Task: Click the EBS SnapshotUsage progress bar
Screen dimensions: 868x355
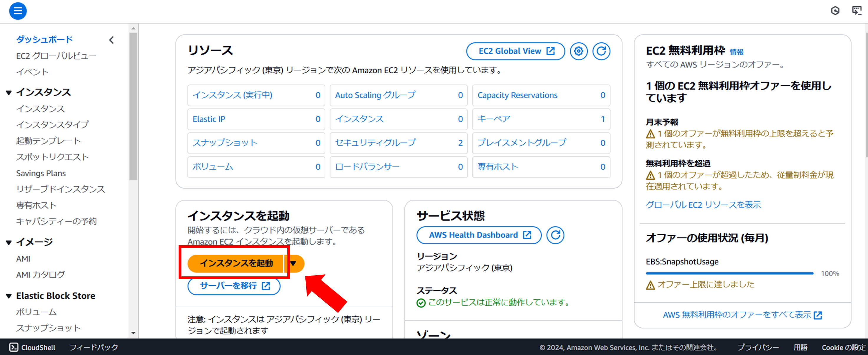Action: pos(729,273)
